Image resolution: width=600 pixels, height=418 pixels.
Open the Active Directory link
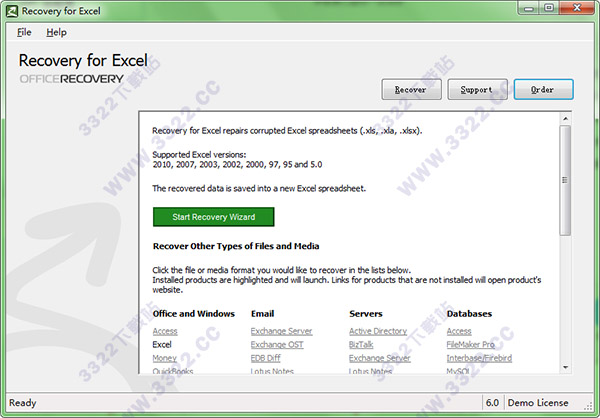(378, 331)
